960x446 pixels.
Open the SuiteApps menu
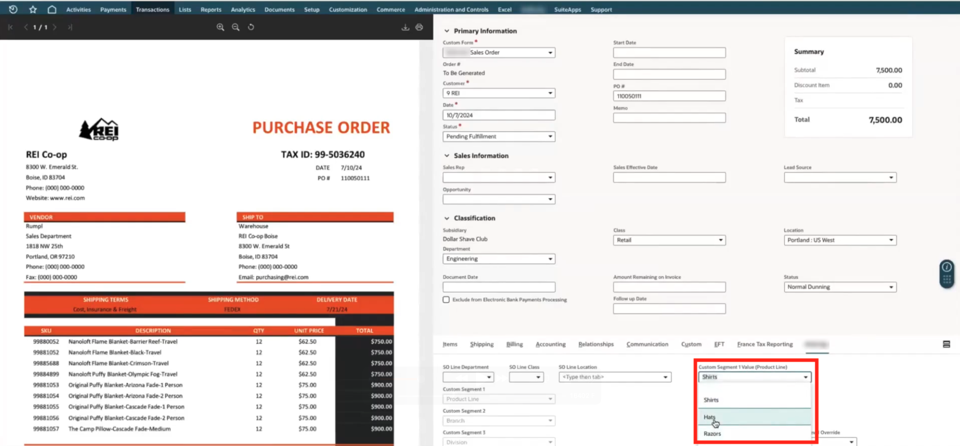tap(567, 10)
